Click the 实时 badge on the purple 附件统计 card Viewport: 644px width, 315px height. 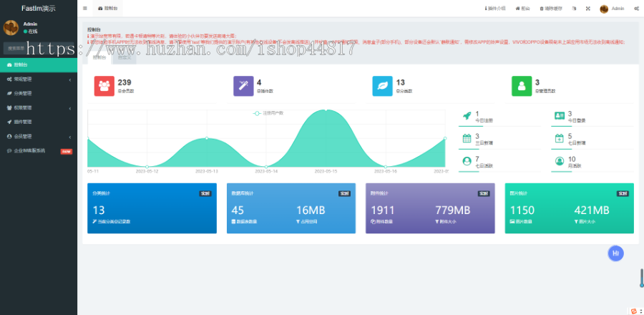(x=484, y=193)
